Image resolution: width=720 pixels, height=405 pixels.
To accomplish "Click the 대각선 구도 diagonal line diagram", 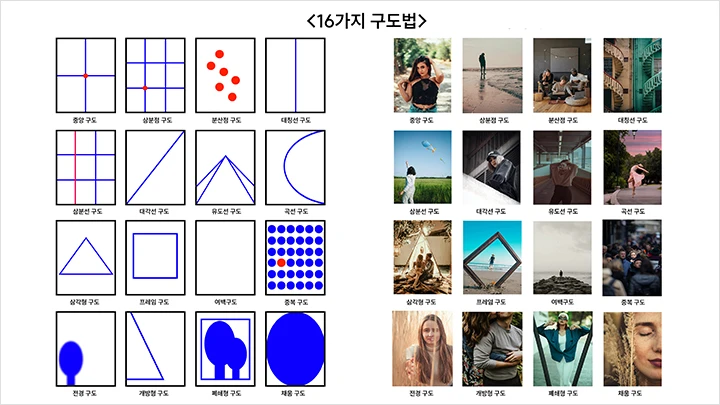I will point(155,168).
